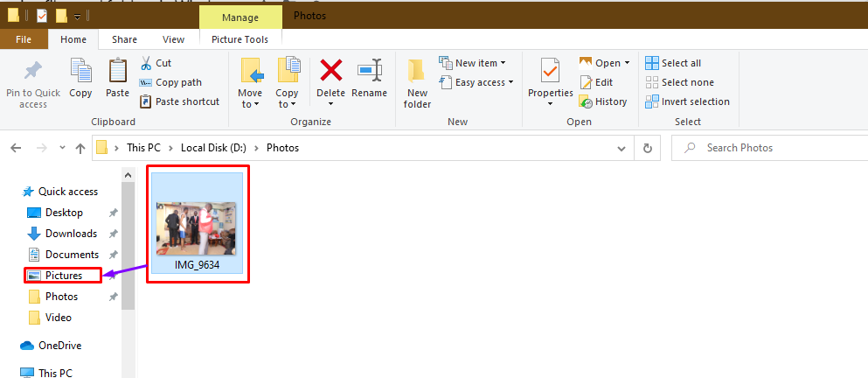Open Properties using the checkmark icon
This screenshot has height=378, width=868.
coord(550,72)
